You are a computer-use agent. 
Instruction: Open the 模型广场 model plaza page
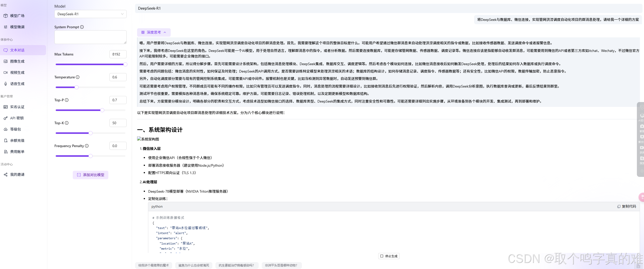click(17, 16)
